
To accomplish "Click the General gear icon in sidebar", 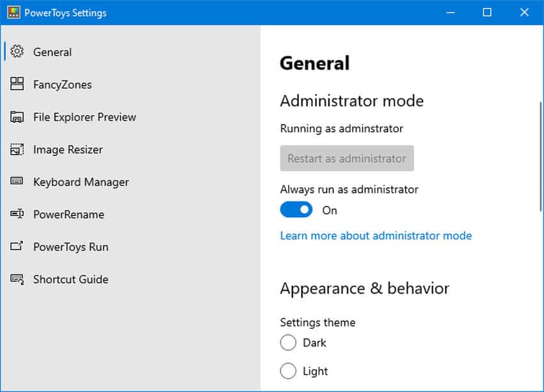I will tap(17, 51).
